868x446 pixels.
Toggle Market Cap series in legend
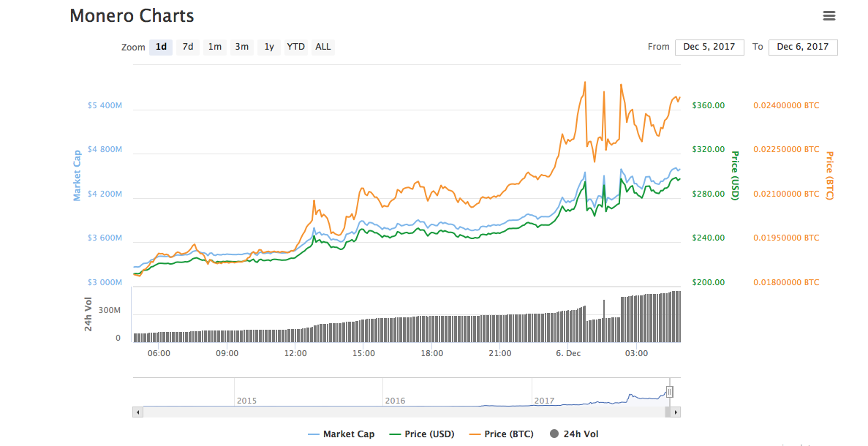[341, 434]
